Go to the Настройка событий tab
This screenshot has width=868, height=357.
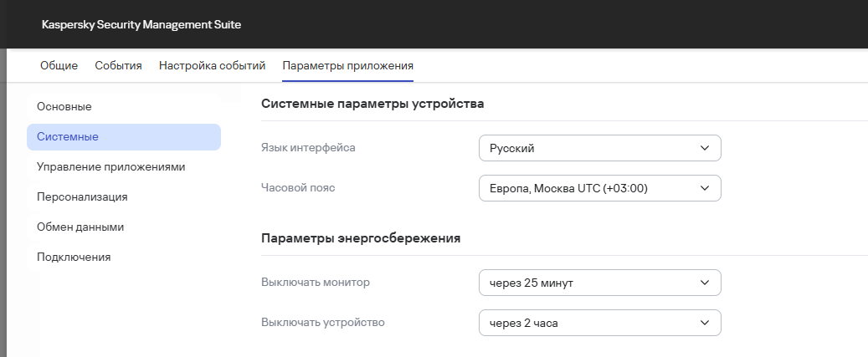(212, 65)
